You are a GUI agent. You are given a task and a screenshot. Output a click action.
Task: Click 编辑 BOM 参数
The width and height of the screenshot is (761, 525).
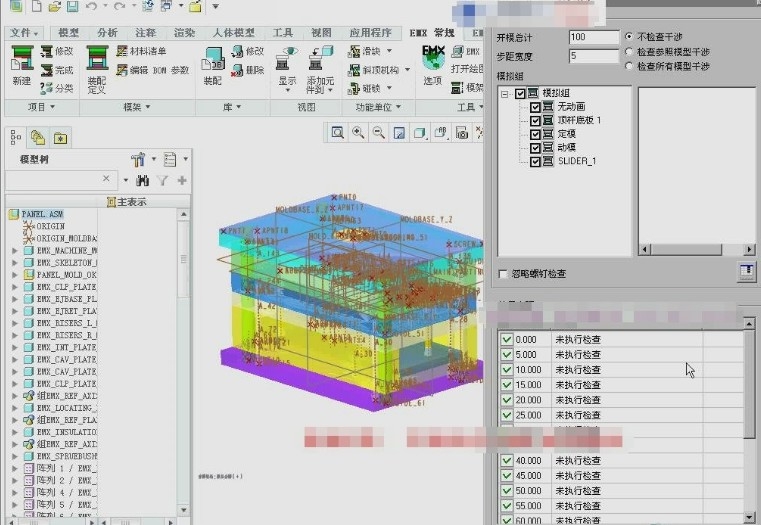(153, 70)
